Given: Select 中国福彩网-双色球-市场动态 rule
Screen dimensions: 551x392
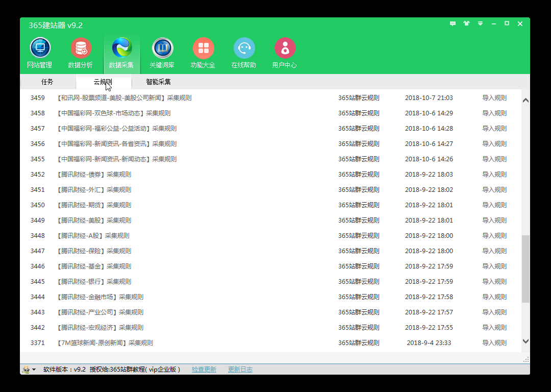Looking at the screenshot, I should click(114, 113).
